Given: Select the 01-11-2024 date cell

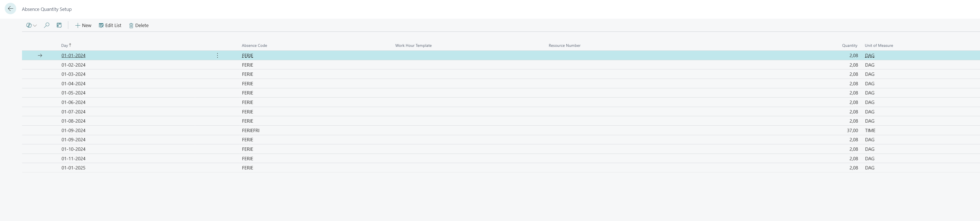Looking at the screenshot, I should (73, 159).
